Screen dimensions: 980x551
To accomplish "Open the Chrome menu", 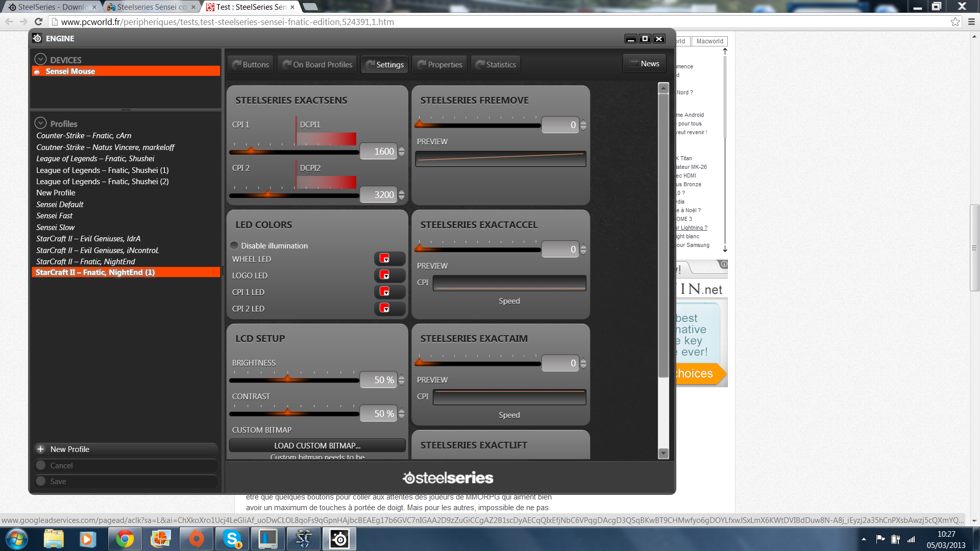I will click(x=970, y=22).
